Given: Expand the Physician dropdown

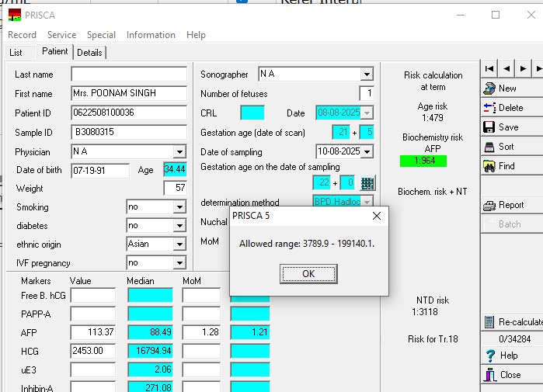Looking at the screenshot, I should click(179, 152).
